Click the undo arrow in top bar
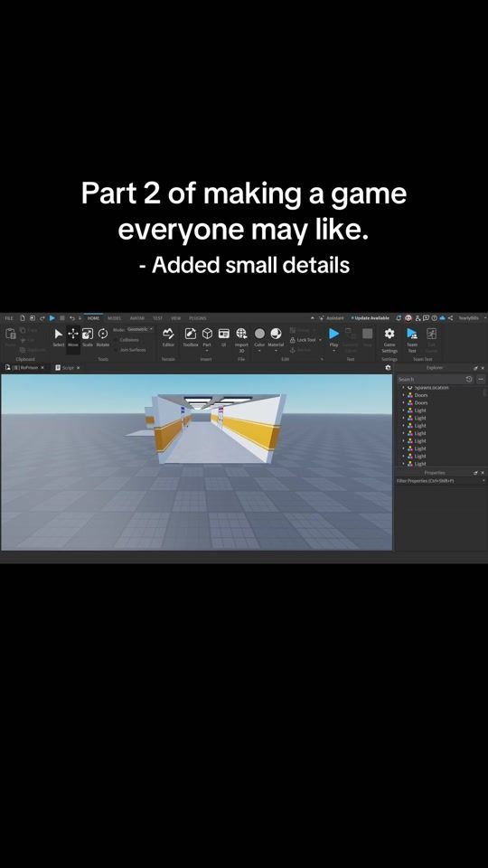488x868 pixels. [x=72, y=318]
